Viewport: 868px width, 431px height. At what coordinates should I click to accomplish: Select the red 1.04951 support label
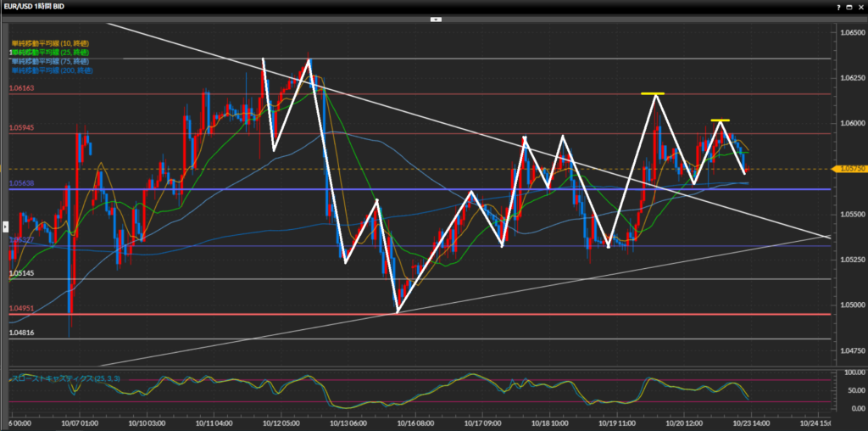coord(22,309)
